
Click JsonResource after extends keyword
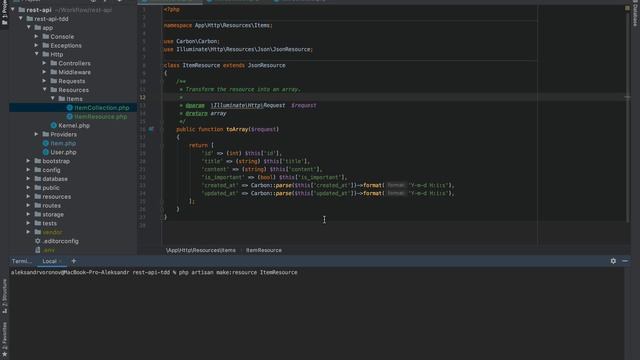(x=267, y=65)
